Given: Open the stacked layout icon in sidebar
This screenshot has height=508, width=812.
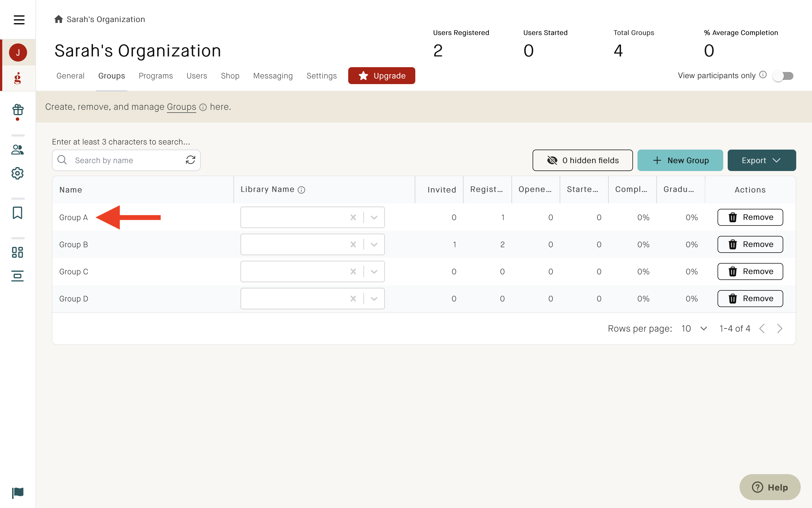Looking at the screenshot, I should [17, 276].
